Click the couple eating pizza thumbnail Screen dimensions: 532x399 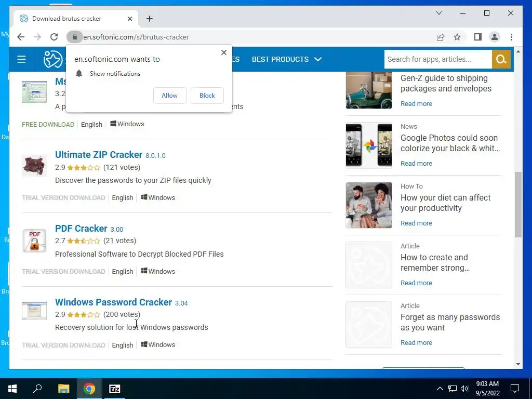tap(369, 205)
